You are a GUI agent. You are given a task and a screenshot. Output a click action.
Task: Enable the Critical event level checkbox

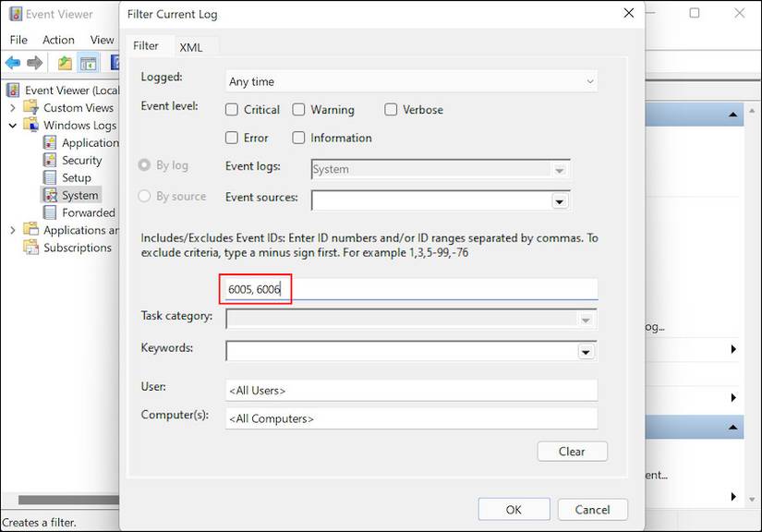[232, 110]
